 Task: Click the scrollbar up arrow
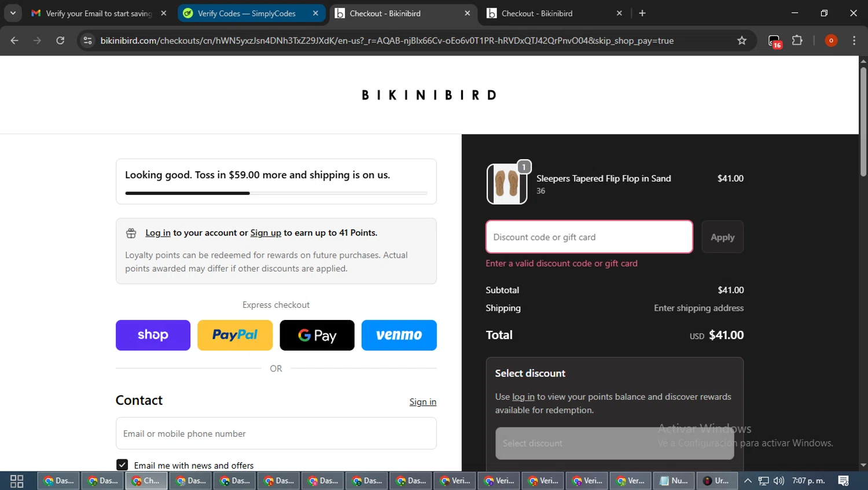tap(863, 60)
